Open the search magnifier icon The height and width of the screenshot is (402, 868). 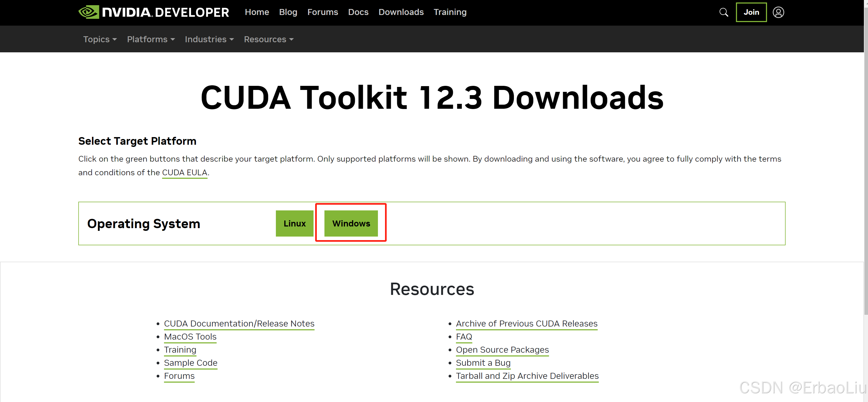[x=723, y=13]
